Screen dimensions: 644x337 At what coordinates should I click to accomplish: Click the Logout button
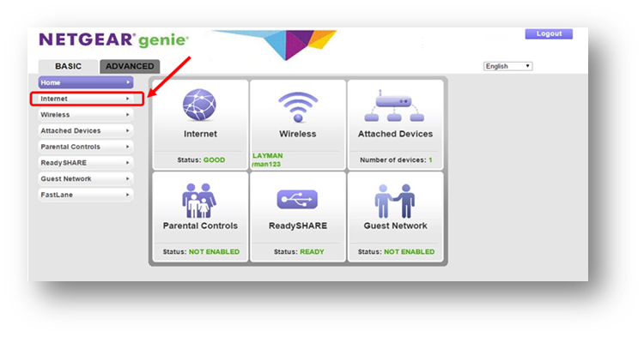[x=549, y=33]
